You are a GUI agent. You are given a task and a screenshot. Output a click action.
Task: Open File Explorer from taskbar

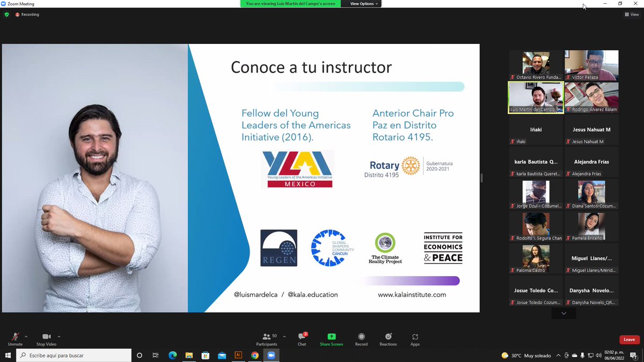(x=189, y=355)
